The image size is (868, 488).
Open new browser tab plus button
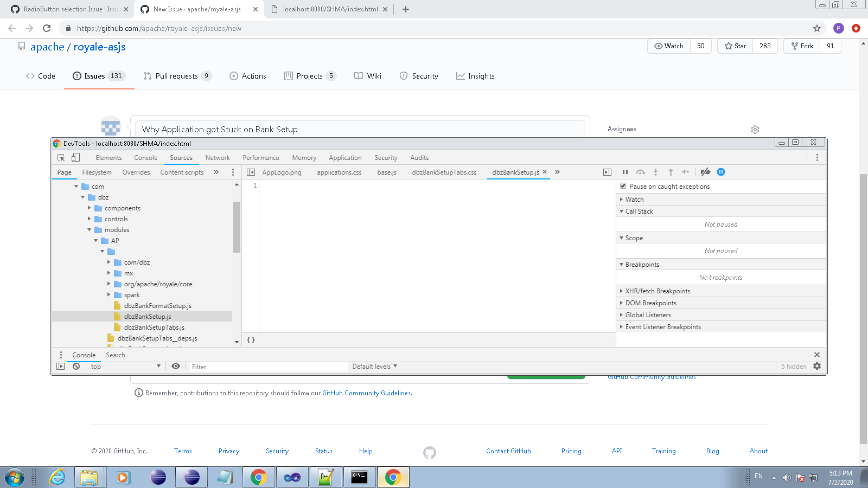pos(406,9)
